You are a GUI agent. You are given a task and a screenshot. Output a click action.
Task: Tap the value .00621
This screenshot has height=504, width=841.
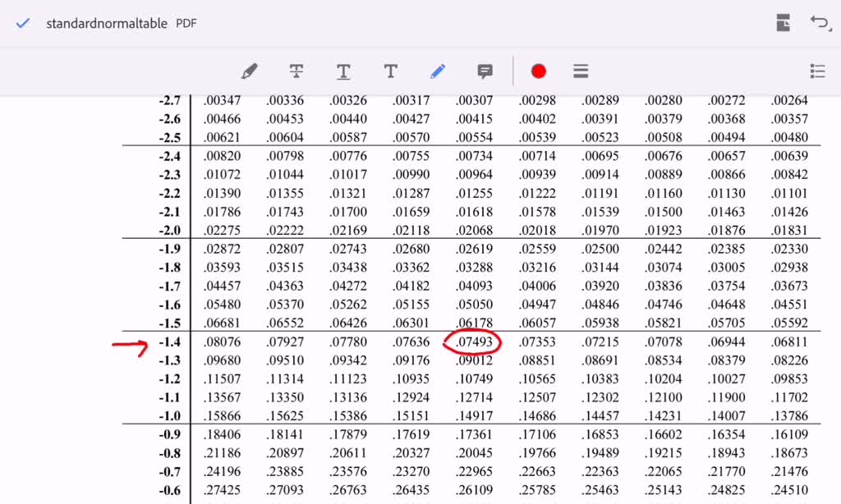pyautogui.click(x=222, y=137)
